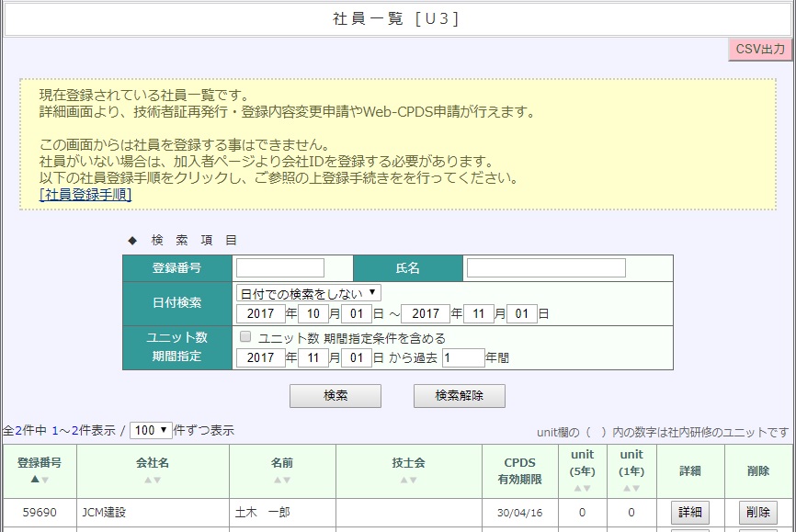Click the 検索 button
This screenshot has width=796, height=532.
coord(335,396)
